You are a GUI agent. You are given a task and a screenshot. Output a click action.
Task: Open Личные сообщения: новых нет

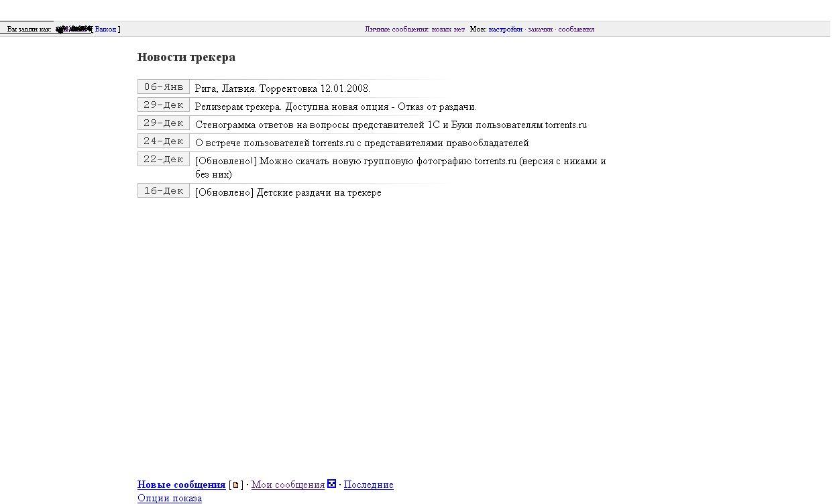[x=414, y=29]
